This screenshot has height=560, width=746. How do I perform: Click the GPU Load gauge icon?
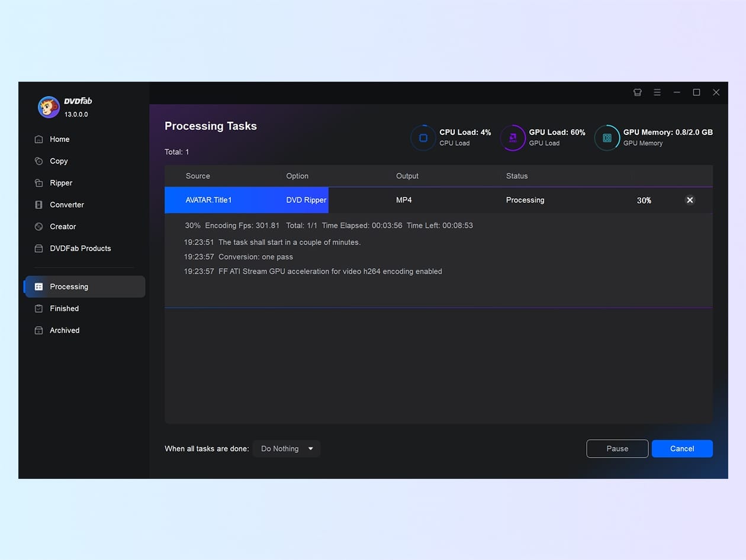coord(513,138)
